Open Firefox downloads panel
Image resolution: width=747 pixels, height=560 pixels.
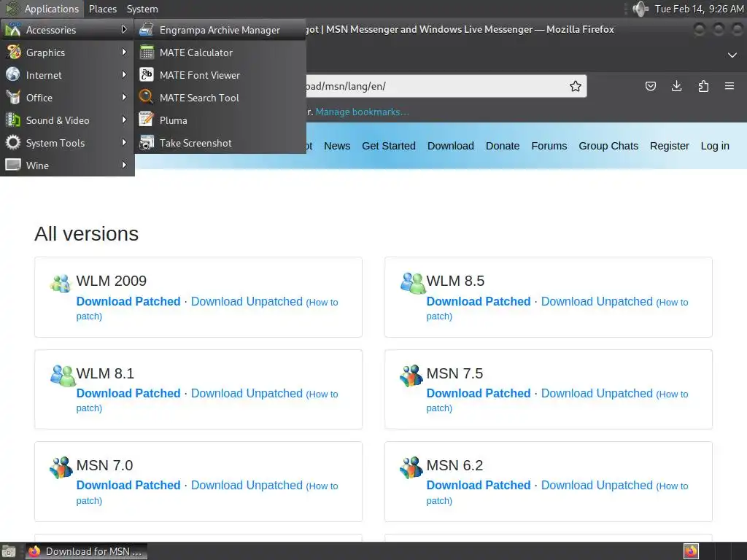tap(676, 86)
